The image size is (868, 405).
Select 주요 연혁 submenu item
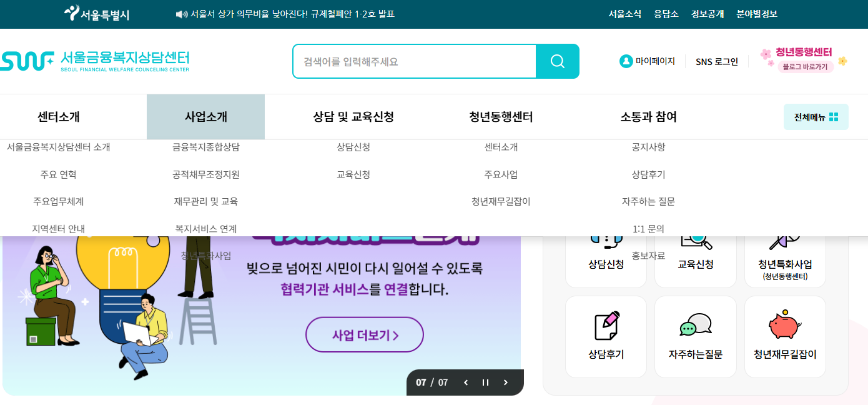click(59, 174)
